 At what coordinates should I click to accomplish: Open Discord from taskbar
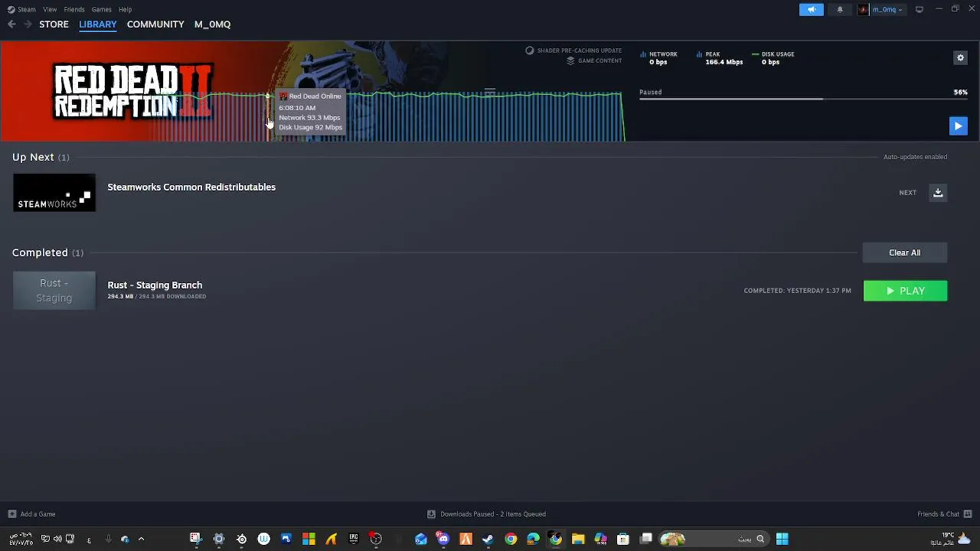tap(443, 539)
